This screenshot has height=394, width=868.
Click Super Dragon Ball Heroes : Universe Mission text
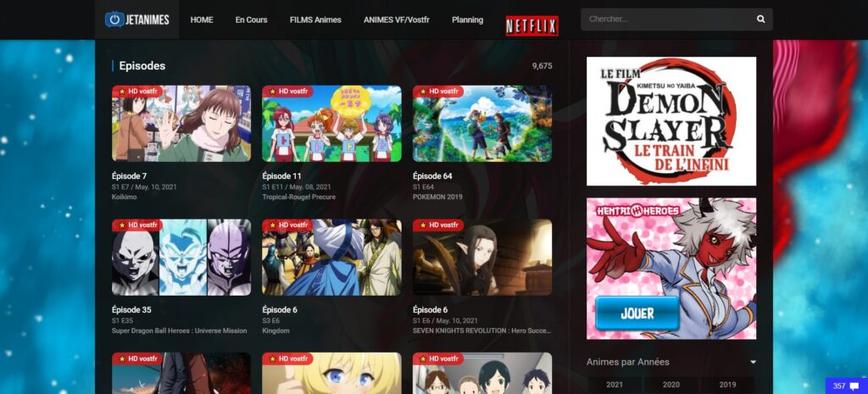[180, 331]
